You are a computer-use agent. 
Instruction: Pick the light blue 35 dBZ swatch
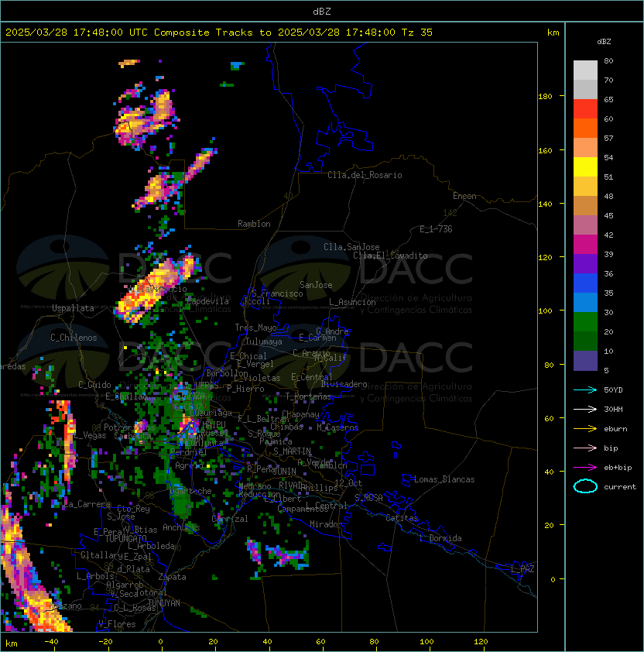coord(585,302)
